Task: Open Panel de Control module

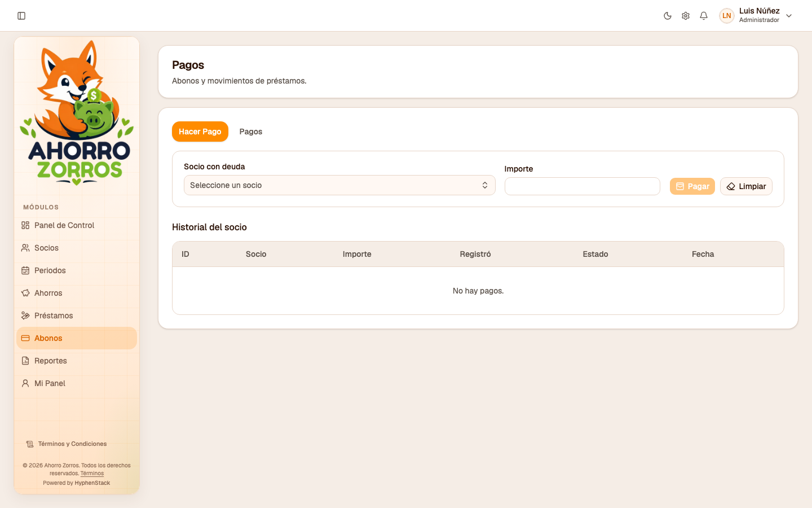Action: click(x=77, y=225)
